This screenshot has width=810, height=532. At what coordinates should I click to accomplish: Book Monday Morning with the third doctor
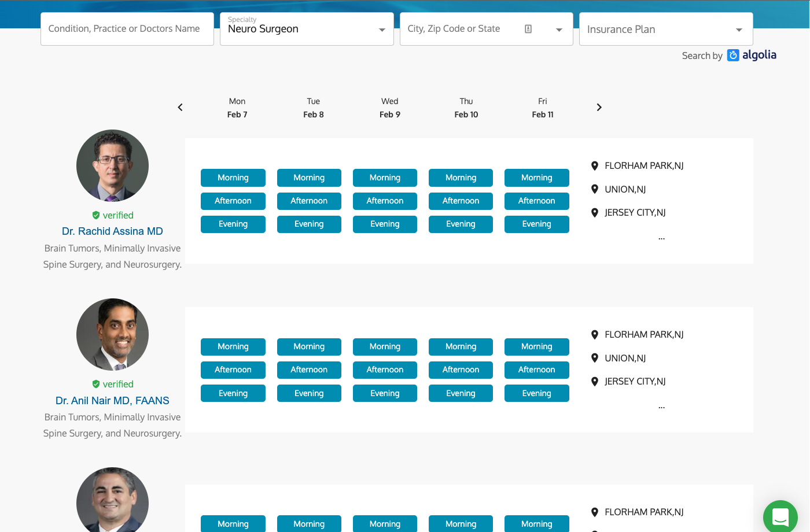[x=233, y=523]
